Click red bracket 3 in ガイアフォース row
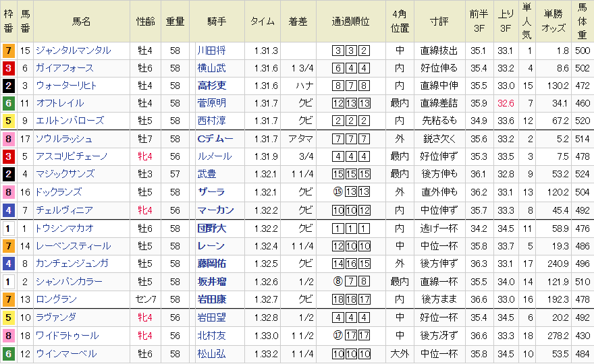 point(8,68)
